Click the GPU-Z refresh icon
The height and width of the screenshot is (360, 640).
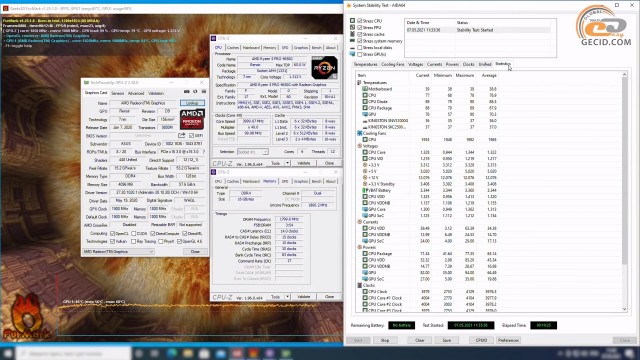[195, 92]
